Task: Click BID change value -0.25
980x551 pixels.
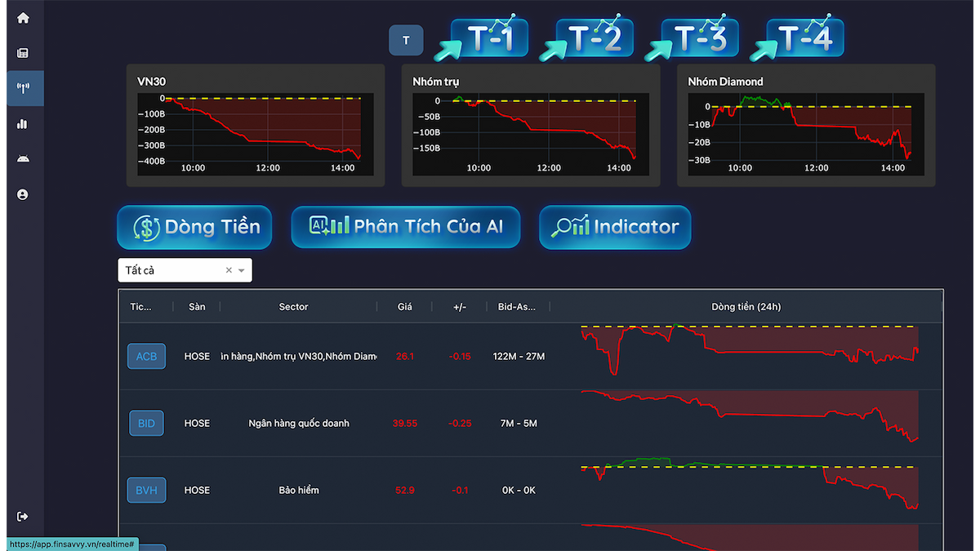Action: click(x=460, y=423)
